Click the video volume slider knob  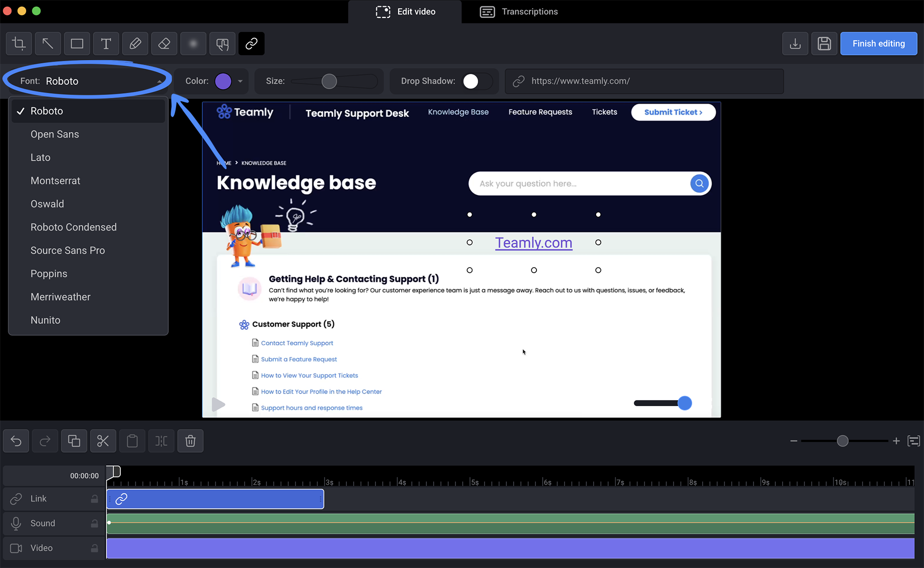click(685, 403)
